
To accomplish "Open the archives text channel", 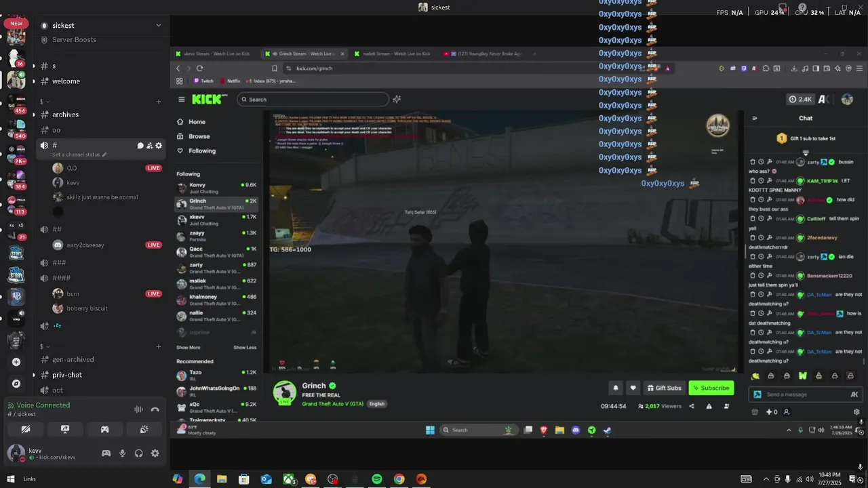I will pyautogui.click(x=65, y=115).
